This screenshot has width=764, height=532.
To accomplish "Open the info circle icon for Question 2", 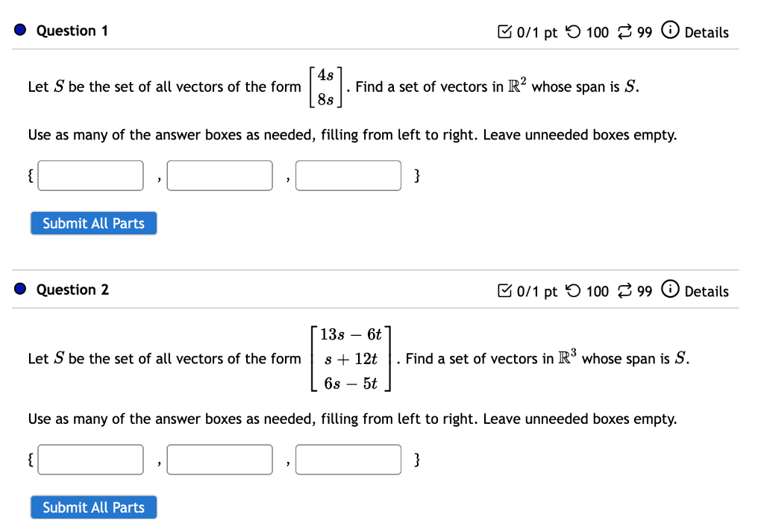I will [x=671, y=291].
